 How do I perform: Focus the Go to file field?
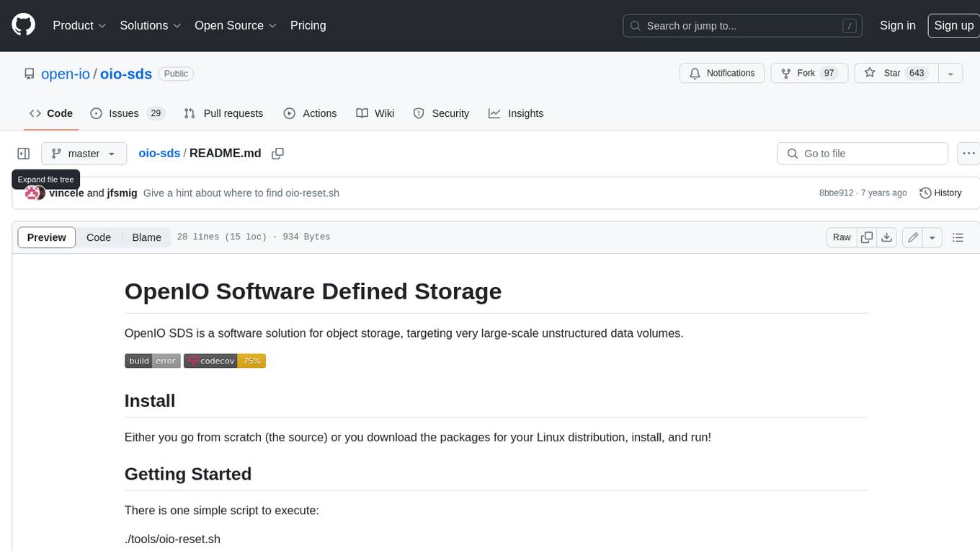click(x=863, y=154)
